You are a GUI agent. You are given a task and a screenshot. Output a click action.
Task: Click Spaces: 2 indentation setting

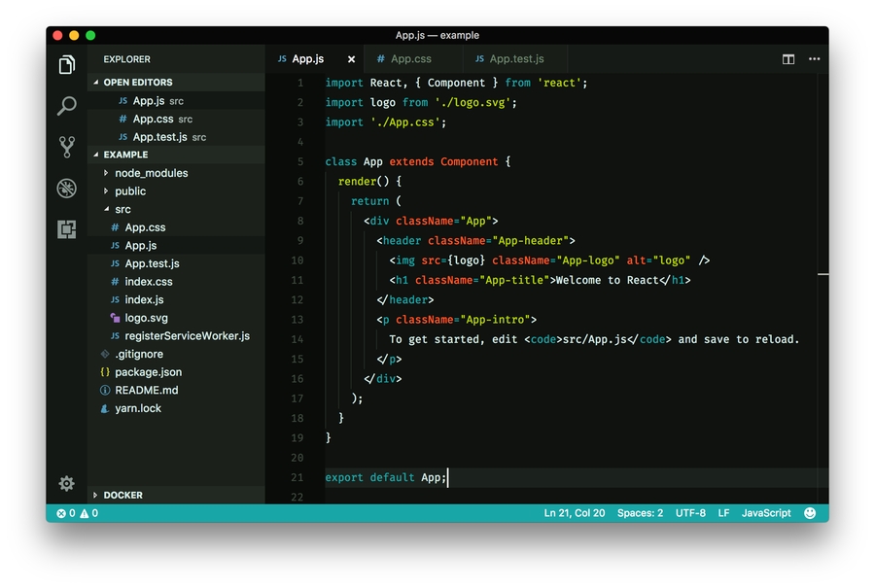[640, 513]
